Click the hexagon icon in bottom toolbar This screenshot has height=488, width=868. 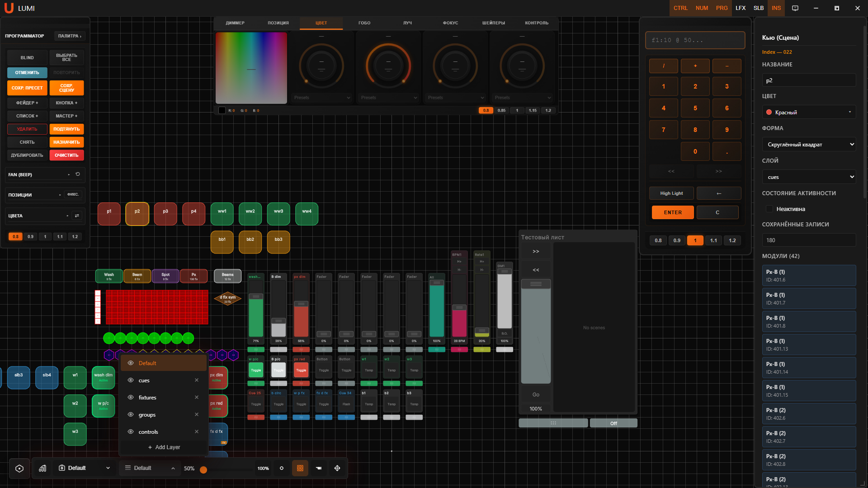point(19,468)
